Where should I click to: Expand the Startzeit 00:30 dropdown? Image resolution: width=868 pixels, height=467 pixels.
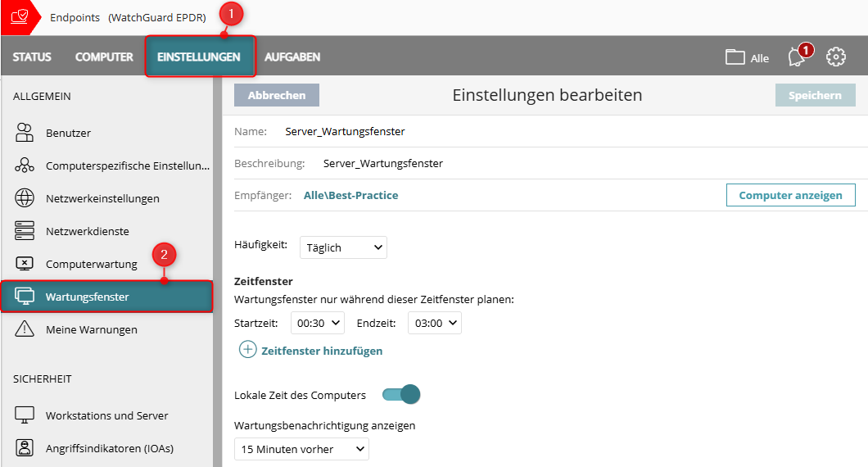(318, 323)
